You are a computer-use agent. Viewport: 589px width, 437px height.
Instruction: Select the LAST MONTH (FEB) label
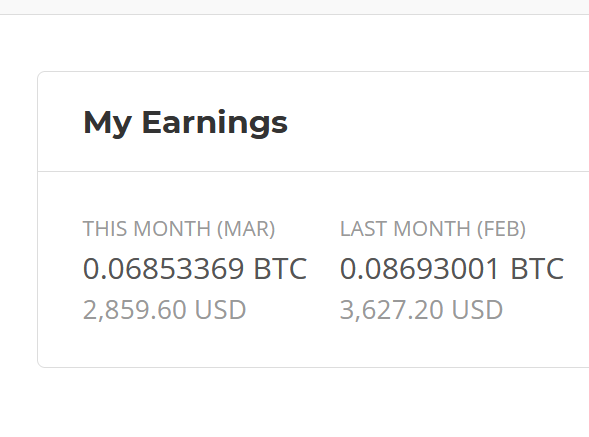pos(433,229)
